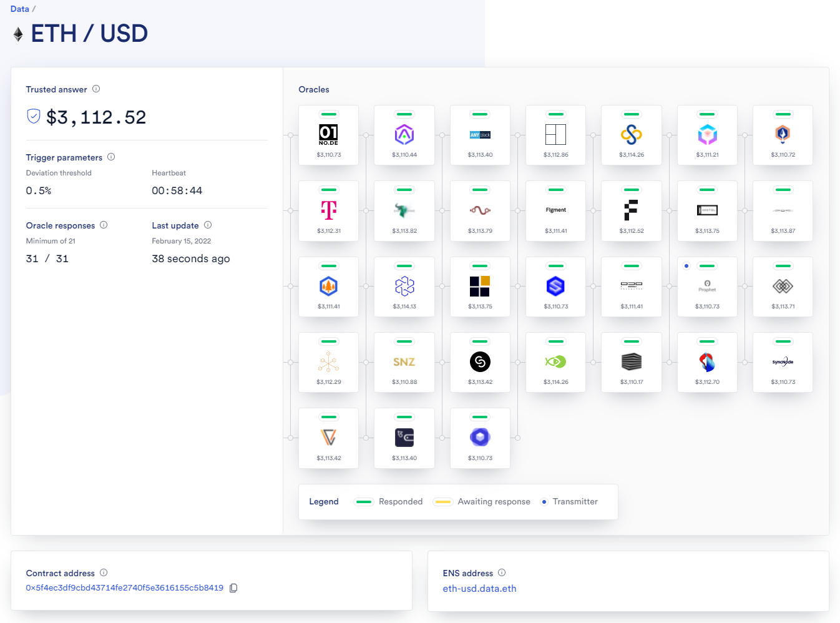Click the $3,114.13 oracle price
Viewport: 840px width, 623px height.
(404, 307)
